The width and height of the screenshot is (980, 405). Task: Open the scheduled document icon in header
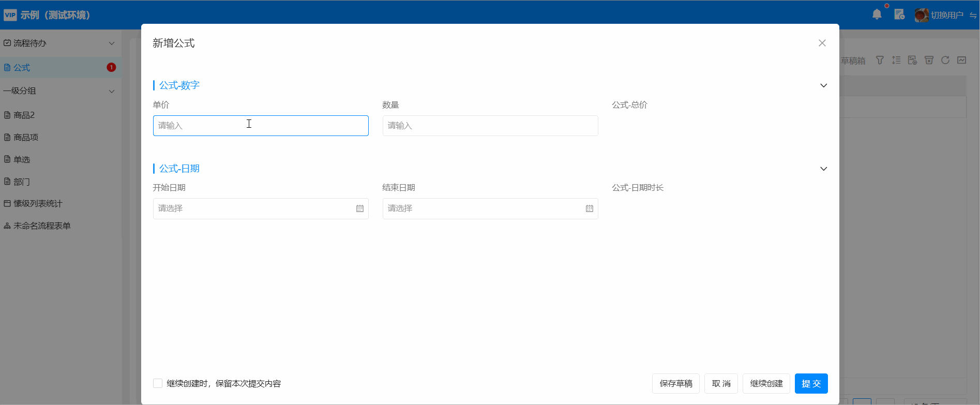pyautogui.click(x=899, y=14)
